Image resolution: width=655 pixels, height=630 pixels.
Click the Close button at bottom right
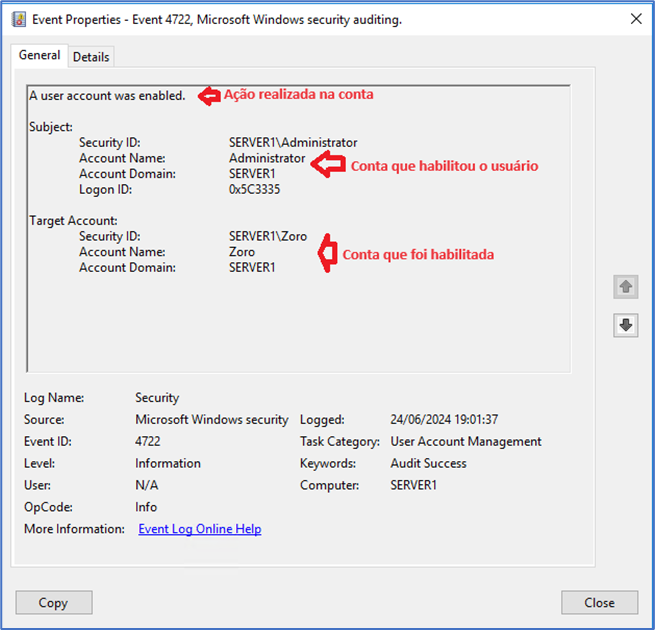(x=599, y=602)
